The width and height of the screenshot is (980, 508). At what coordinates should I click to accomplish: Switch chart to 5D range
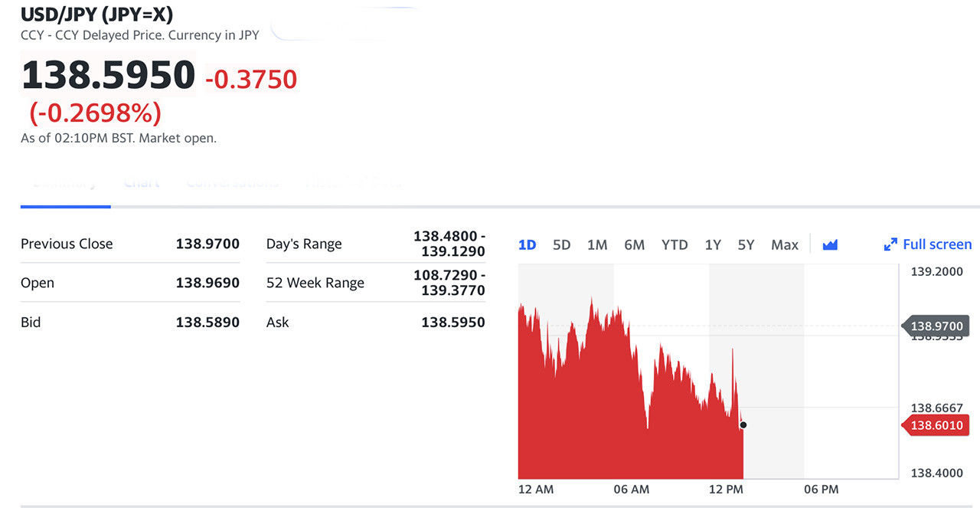click(562, 245)
